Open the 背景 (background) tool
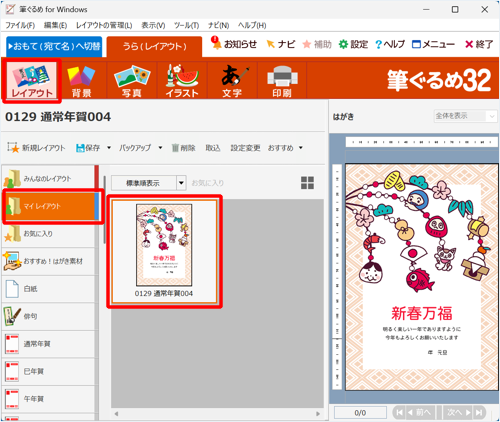The height and width of the screenshot is (422, 500). coord(81,81)
